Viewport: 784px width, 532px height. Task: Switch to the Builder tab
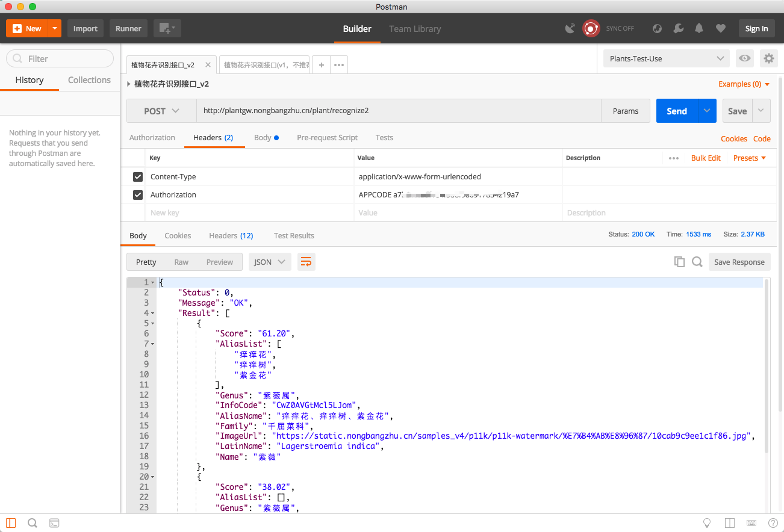coord(357,28)
